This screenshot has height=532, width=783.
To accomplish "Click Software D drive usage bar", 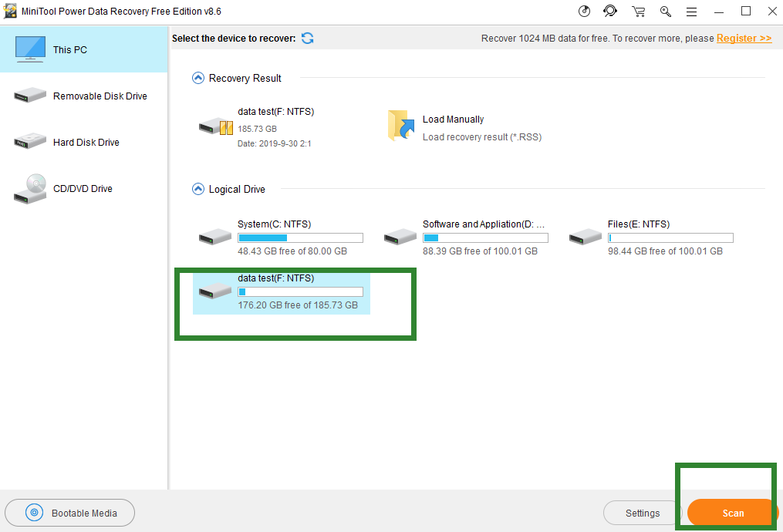I will 485,237.
